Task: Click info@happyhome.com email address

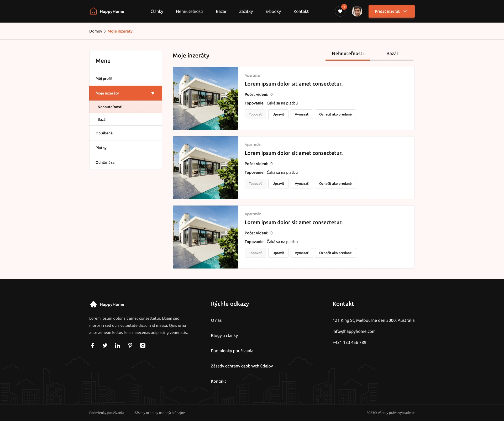Action: point(354,331)
